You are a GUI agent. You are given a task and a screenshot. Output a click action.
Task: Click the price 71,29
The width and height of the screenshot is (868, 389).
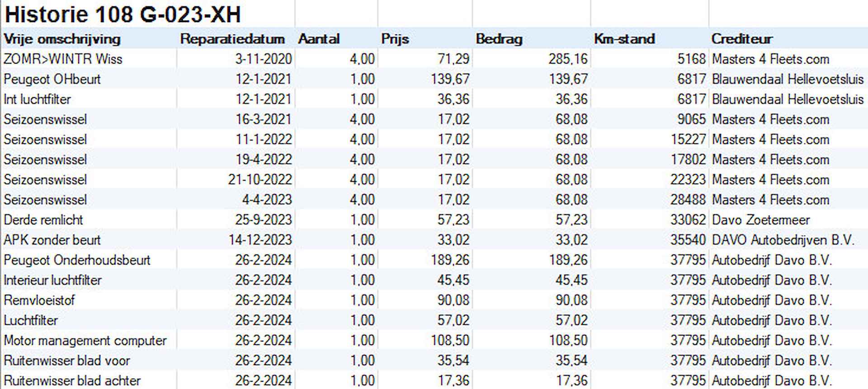(453, 59)
